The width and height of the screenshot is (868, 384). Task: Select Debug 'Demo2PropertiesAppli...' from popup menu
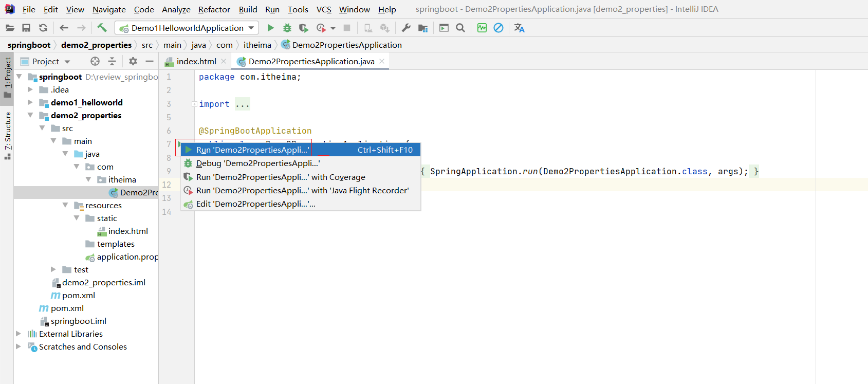click(257, 163)
